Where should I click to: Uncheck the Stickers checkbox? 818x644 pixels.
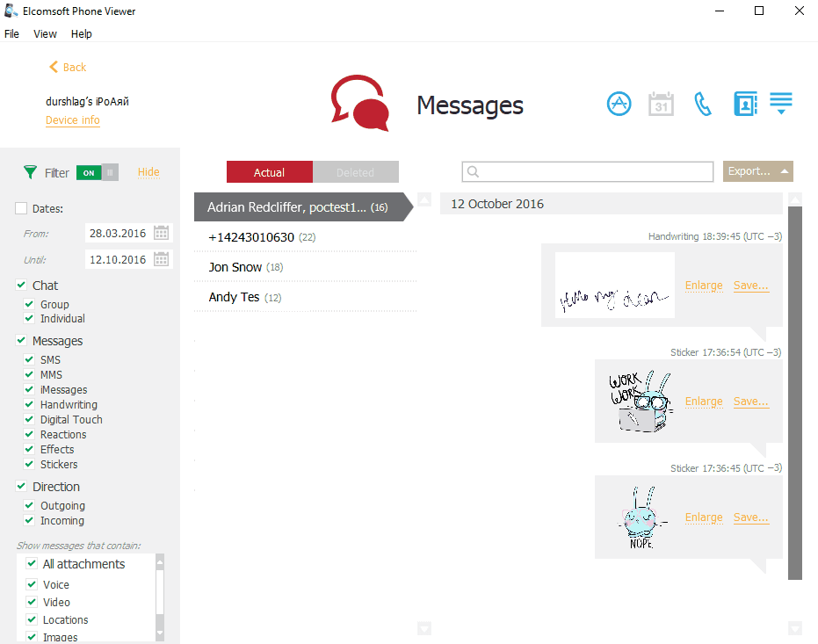(x=31, y=465)
